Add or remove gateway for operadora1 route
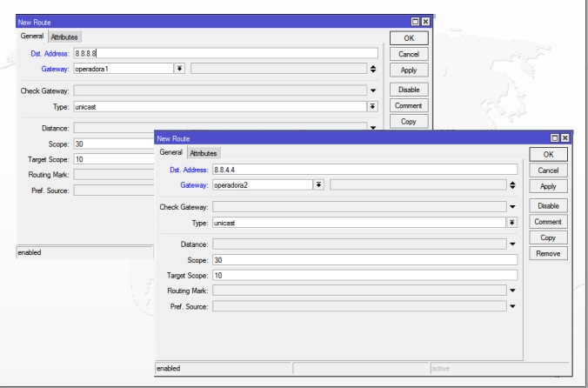The height and width of the screenshot is (388, 588). [x=373, y=69]
